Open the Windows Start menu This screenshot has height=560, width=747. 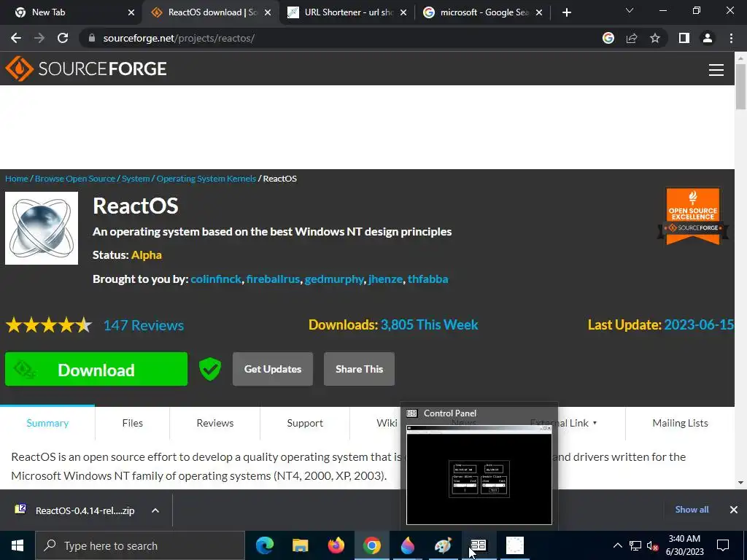tap(18, 545)
